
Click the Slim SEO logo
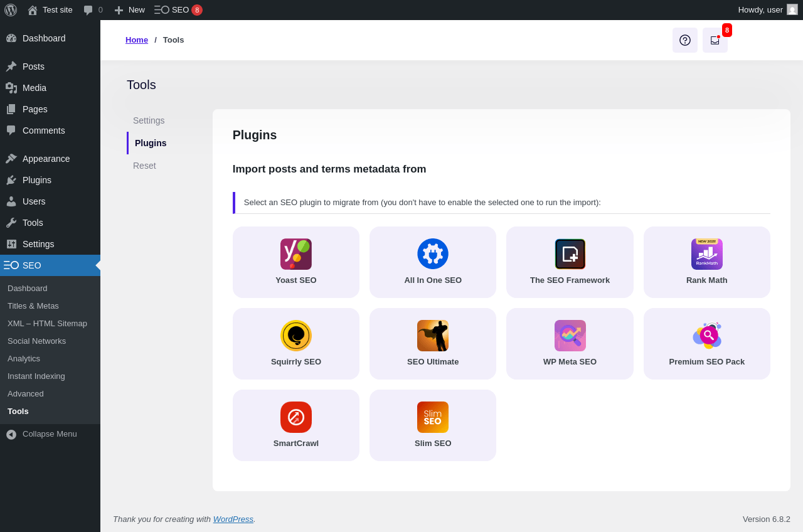coord(433,417)
